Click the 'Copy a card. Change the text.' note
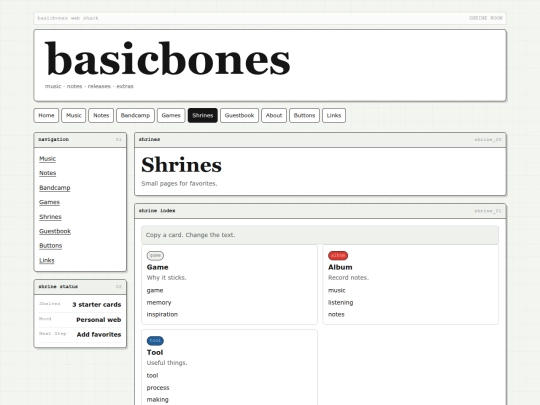The image size is (540, 405). (x=320, y=235)
